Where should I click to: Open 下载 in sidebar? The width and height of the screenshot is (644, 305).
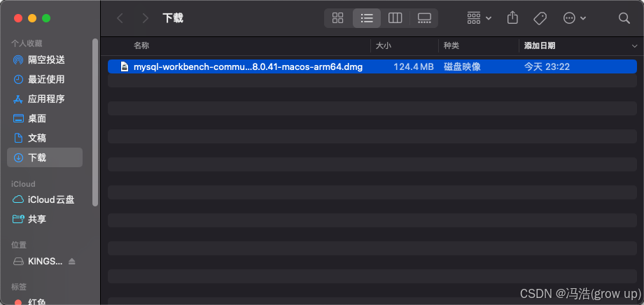[x=45, y=157]
